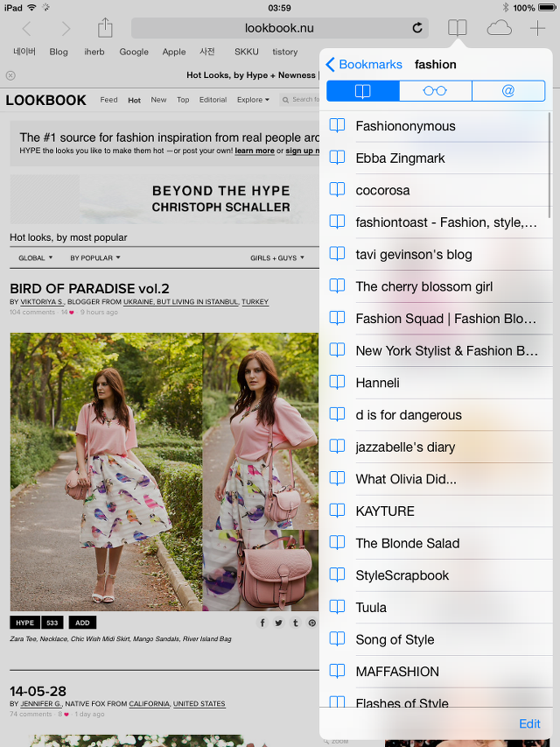The height and width of the screenshot is (747, 560).
Task: Open the Hanneli bookmark
Action: click(436, 383)
